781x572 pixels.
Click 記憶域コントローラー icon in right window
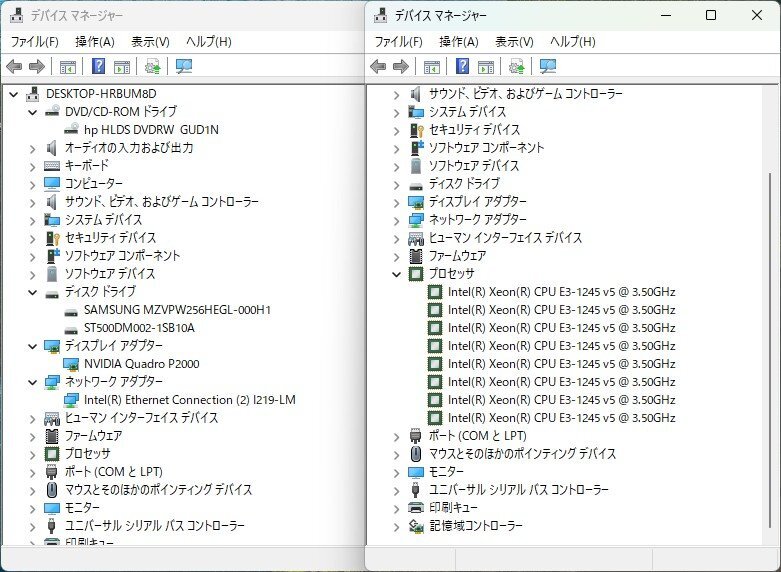[x=416, y=526]
